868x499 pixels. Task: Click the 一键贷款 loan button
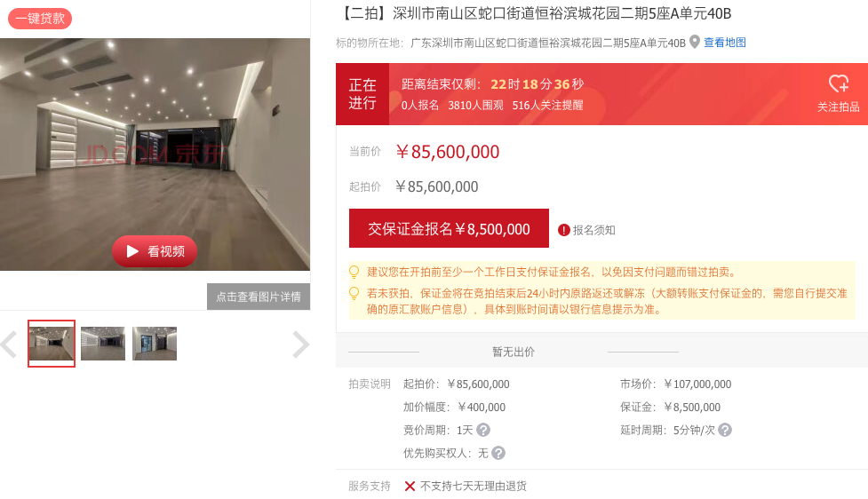pyautogui.click(x=40, y=19)
